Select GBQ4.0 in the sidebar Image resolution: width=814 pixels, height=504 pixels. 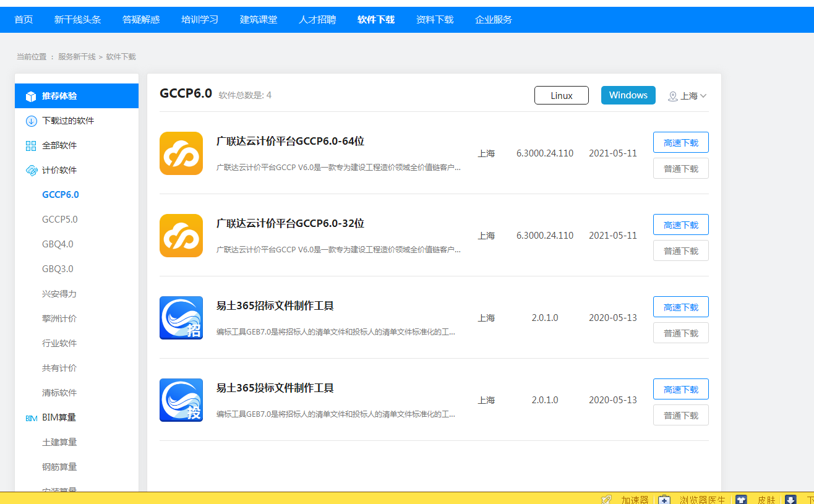click(58, 244)
